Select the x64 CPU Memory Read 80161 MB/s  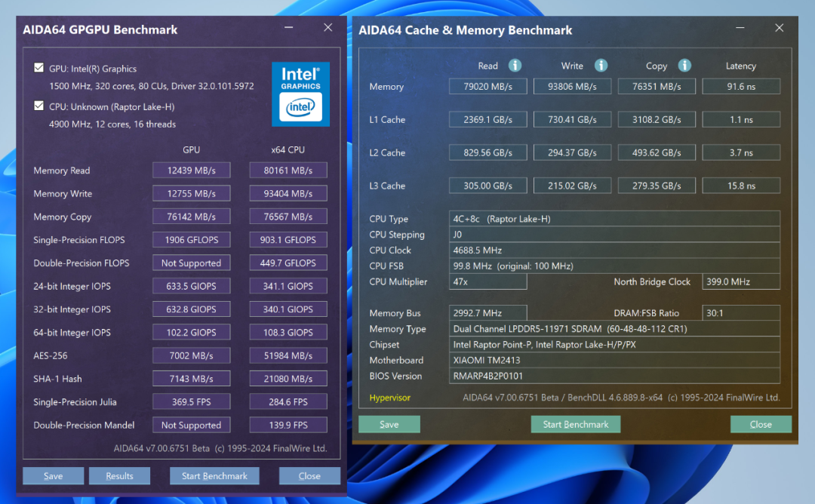pos(288,171)
